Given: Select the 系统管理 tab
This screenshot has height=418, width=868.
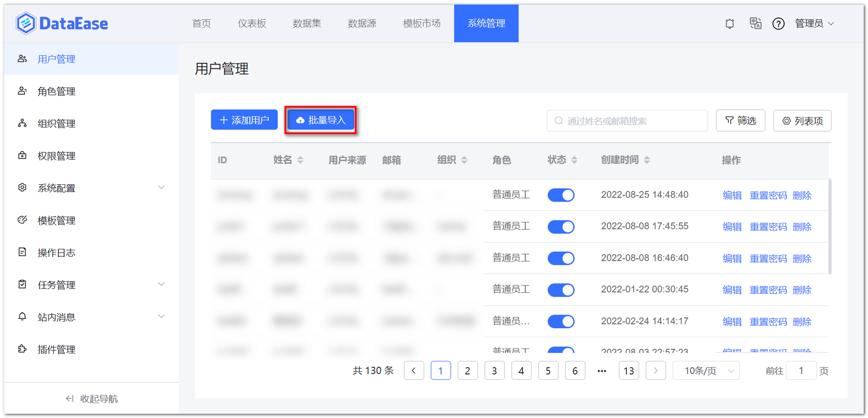Looking at the screenshot, I should pyautogui.click(x=486, y=23).
